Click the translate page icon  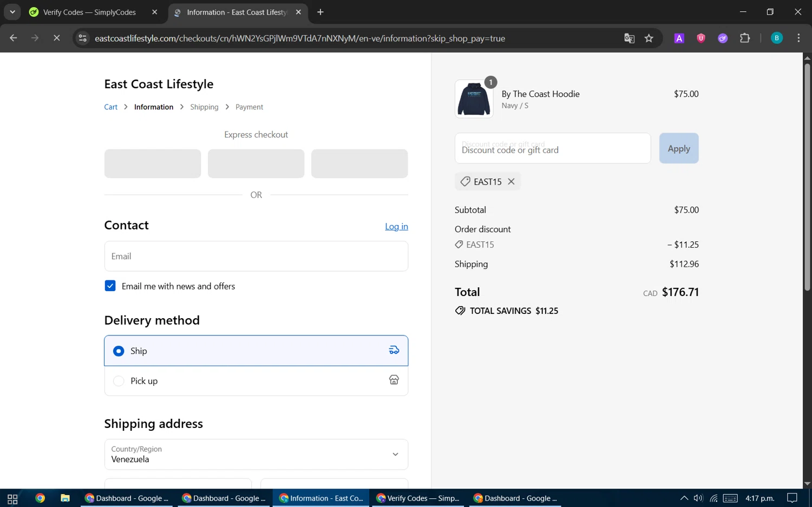pyautogui.click(x=629, y=38)
